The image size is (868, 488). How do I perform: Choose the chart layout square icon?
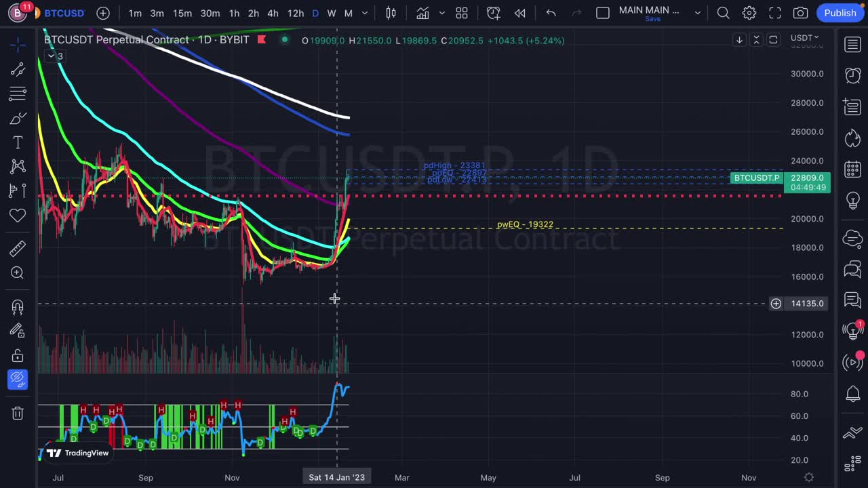tap(603, 13)
